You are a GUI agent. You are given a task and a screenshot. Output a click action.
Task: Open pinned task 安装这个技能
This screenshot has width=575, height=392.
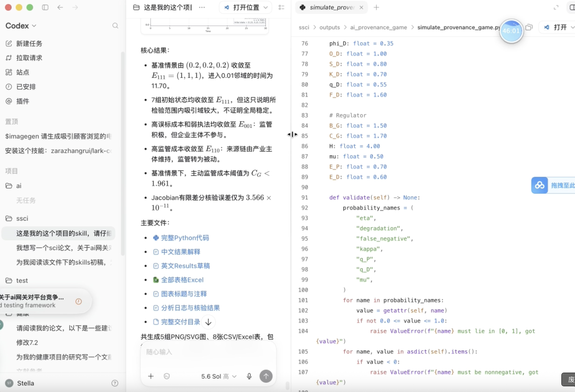(58, 151)
